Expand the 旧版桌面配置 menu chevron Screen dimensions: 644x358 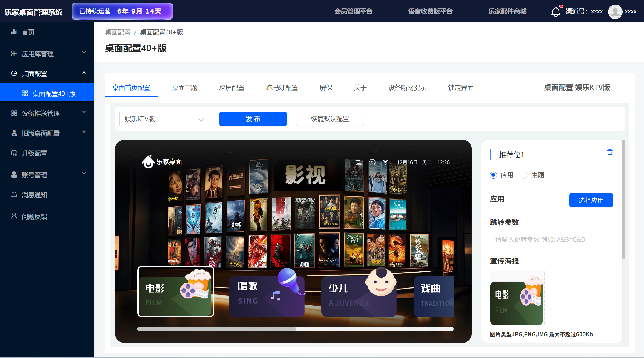click(84, 132)
